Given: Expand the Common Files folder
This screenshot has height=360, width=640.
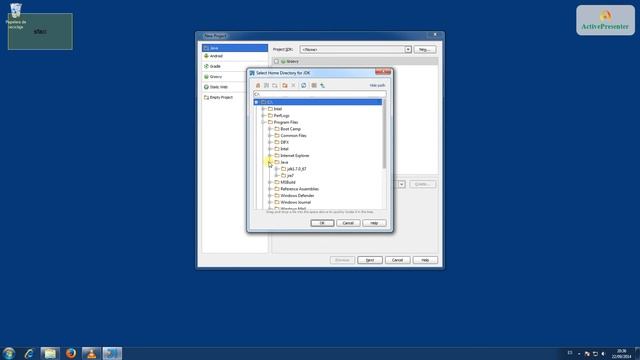Looking at the screenshot, I should [270, 136].
